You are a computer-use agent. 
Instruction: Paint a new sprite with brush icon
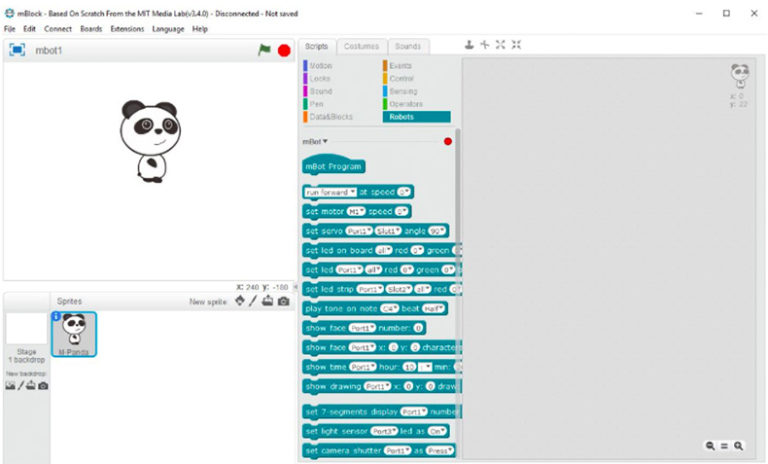click(253, 301)
